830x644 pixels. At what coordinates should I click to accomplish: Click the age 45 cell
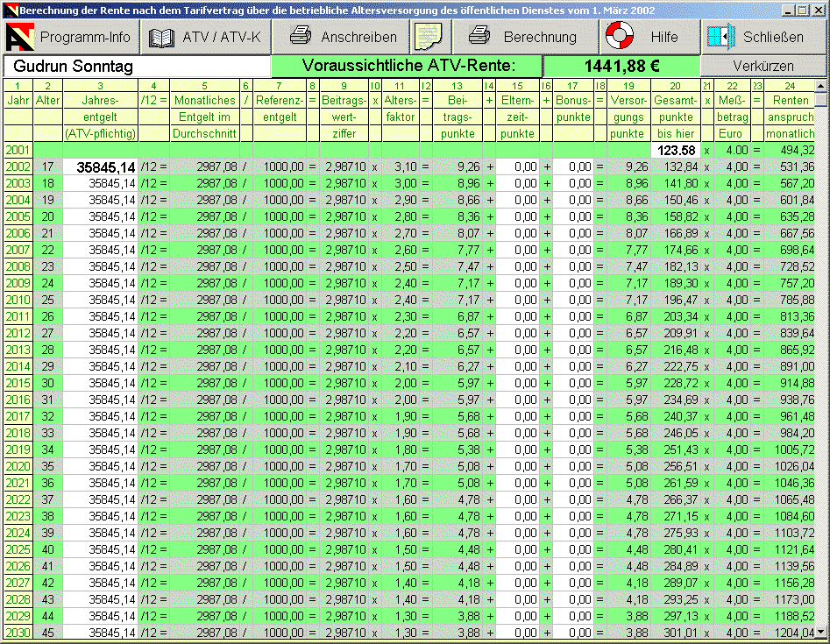[x=47, y=633]
